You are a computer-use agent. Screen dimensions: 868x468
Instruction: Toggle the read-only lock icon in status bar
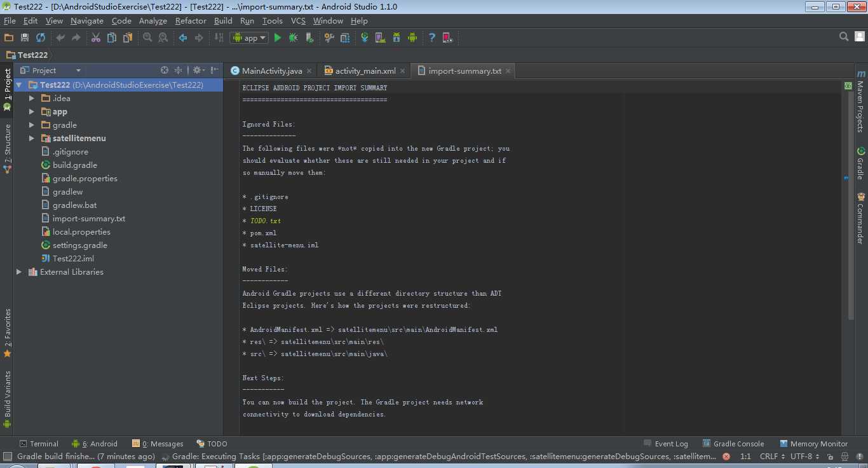point(831,456)
